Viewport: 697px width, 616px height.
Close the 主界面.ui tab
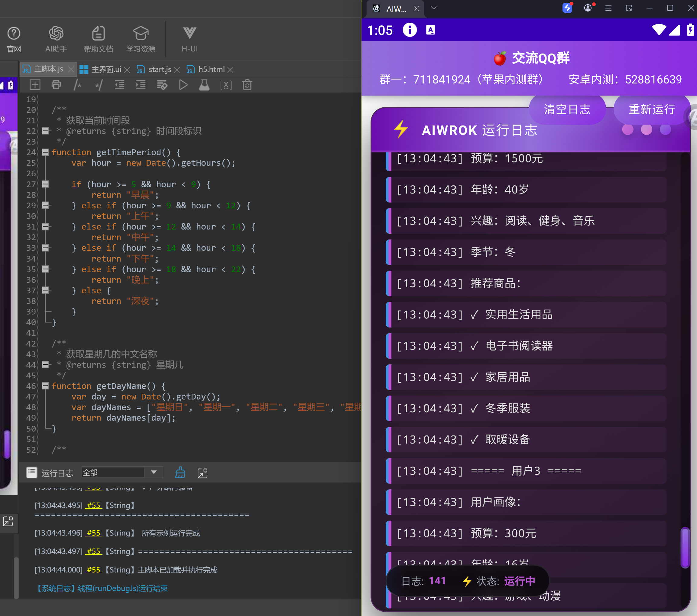[x=127, y=70]
